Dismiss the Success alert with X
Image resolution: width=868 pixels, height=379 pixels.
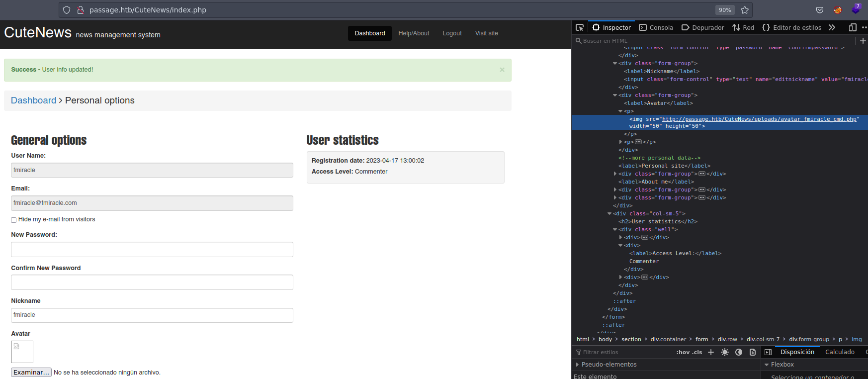(502, 70)
